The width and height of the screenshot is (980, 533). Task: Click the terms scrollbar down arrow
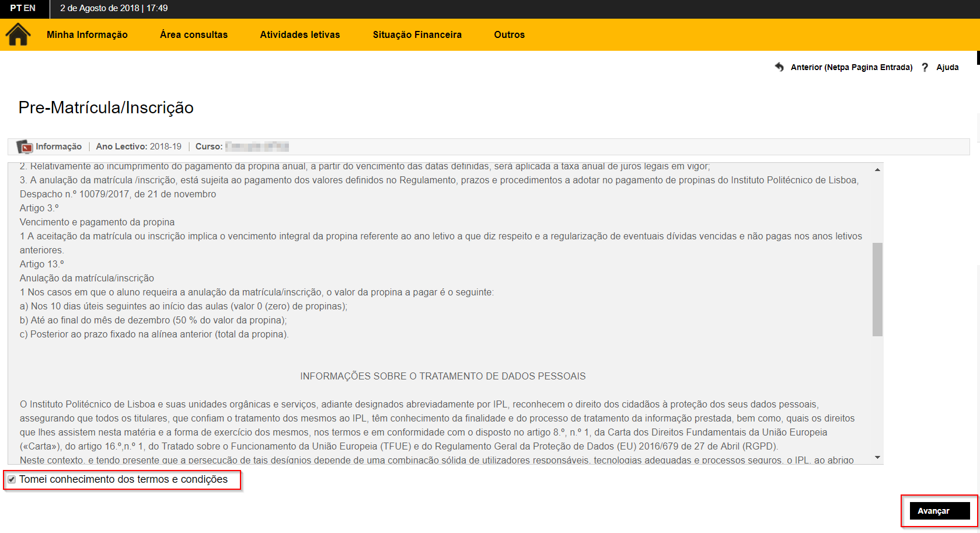click(x=877, y=458)
